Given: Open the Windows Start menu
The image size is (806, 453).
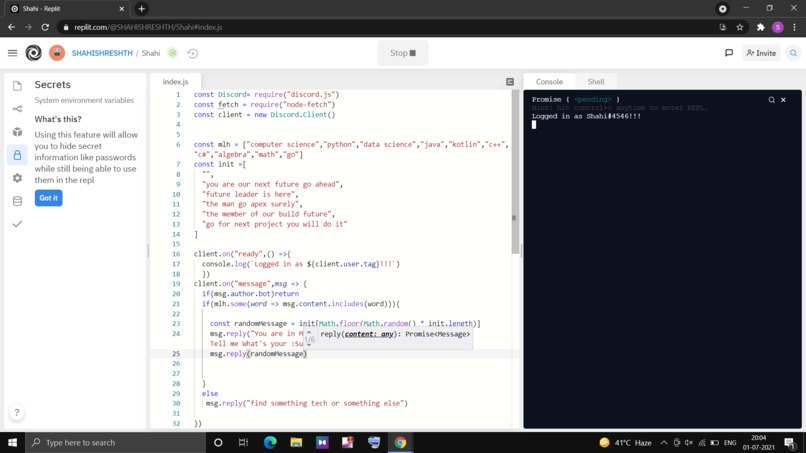Looking at the screenshot, I should tap(12, 442).
